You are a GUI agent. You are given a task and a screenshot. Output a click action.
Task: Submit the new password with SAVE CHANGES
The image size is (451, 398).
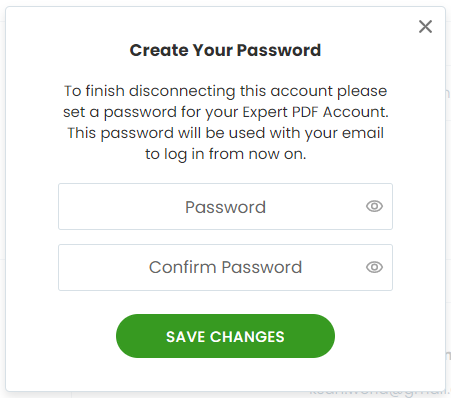pyautogui.click(x=225, y=336)
